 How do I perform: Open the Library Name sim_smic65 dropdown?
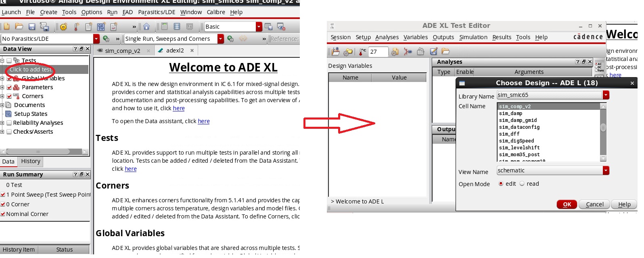606,95
